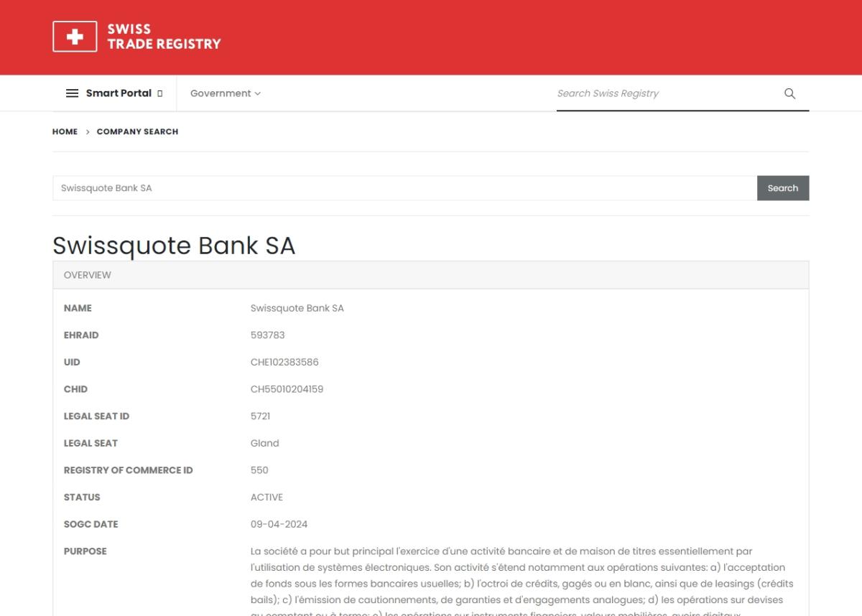Click the Swiss cross flag logo
Screen dimensions: 862x616
pyautogui.click(x=75, y=37)
